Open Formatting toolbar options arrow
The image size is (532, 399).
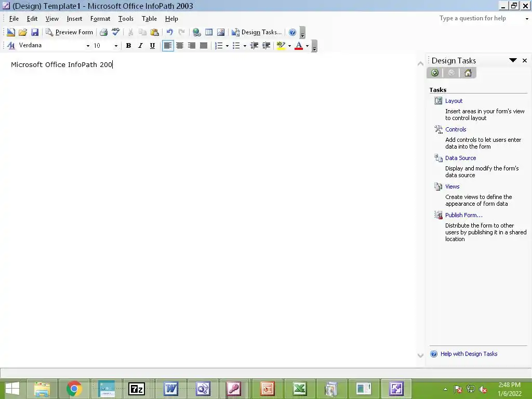(314, 46)
